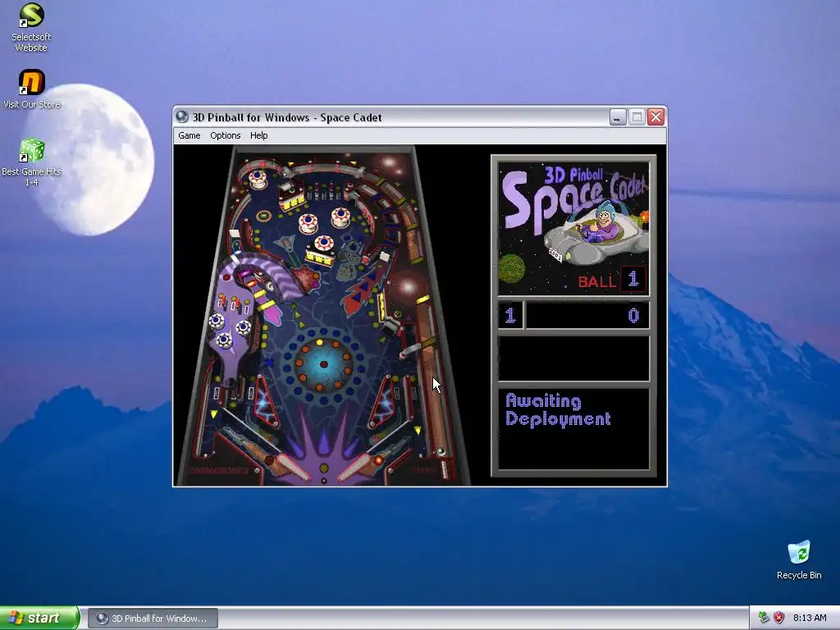Image resolution: width=840 pixels, height=630 pixels.
Task: Click the BALL 1 indicator
Action: (x=611, y=281)
